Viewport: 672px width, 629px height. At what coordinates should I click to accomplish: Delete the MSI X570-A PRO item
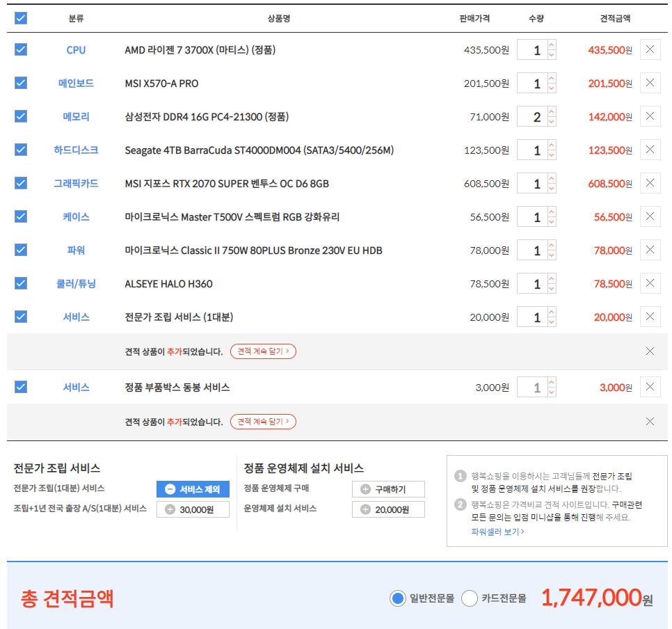[650, 83]
